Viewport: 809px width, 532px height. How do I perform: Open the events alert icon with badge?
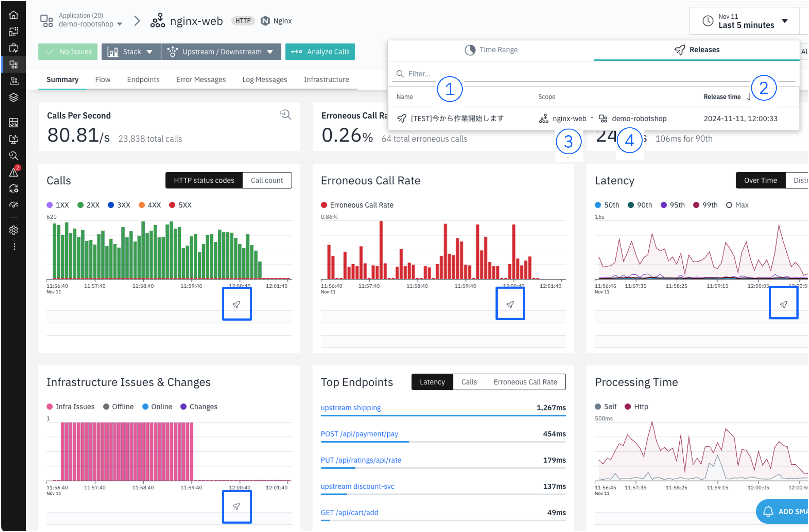[x=13, y=172]
